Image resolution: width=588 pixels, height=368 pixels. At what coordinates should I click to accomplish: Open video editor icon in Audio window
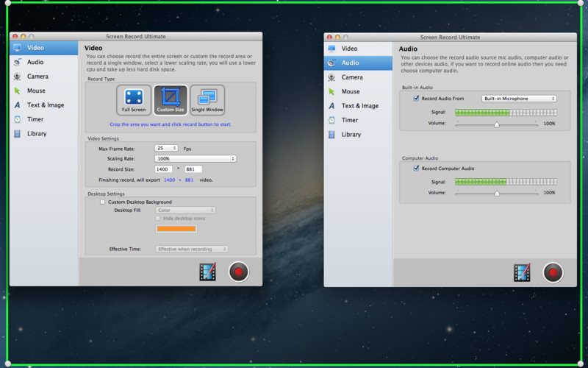pos(522,272)
